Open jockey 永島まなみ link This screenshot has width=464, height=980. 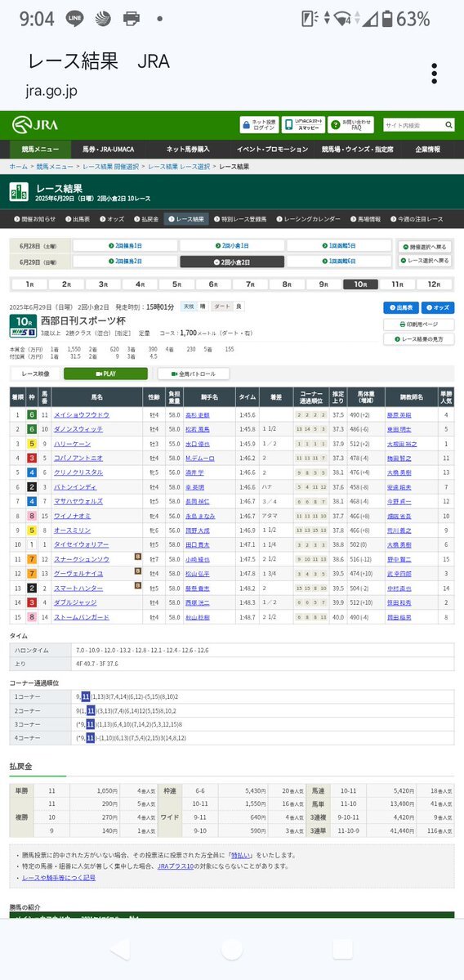(x=200, y=517)
